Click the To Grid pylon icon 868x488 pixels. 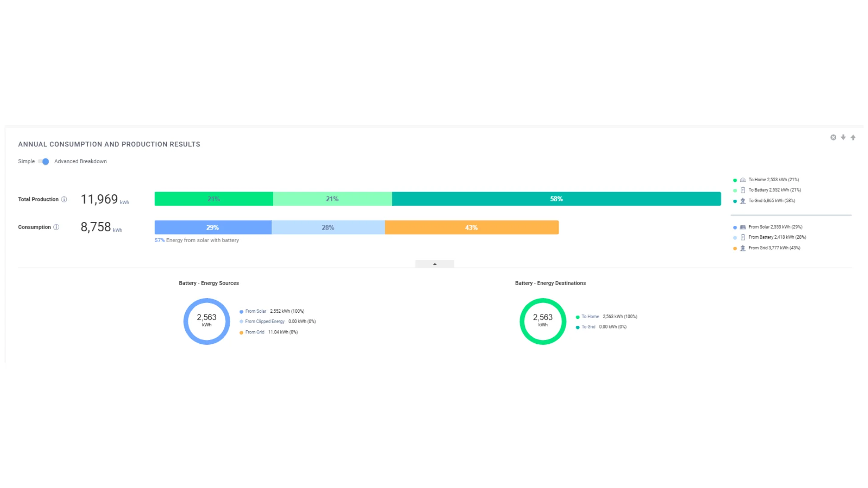tap(743, 201)
